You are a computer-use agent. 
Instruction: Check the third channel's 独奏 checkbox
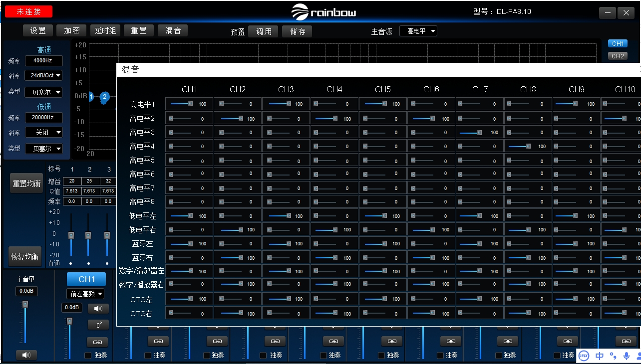pyautogui.click(x=207, y=356)
